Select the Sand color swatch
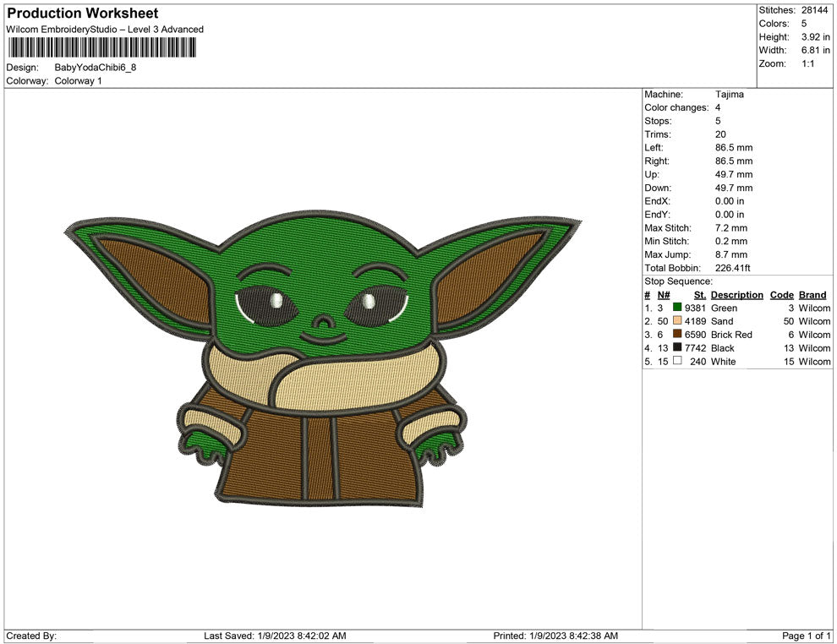 tap(677, 322)
